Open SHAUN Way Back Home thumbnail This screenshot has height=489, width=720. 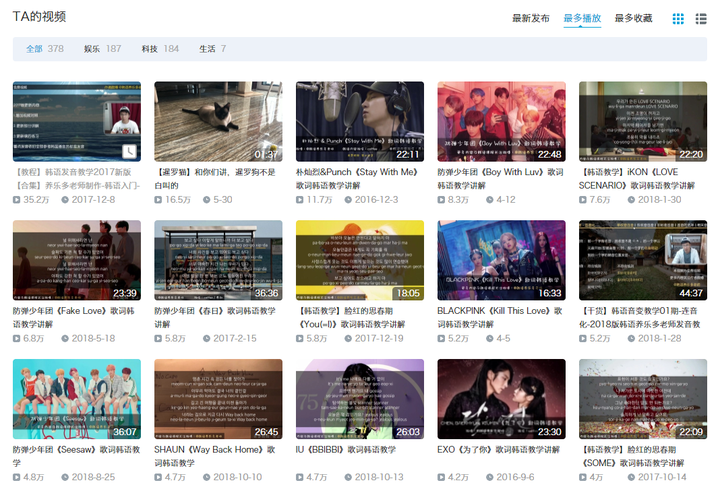pyautogui.click(x=218, y=399)
